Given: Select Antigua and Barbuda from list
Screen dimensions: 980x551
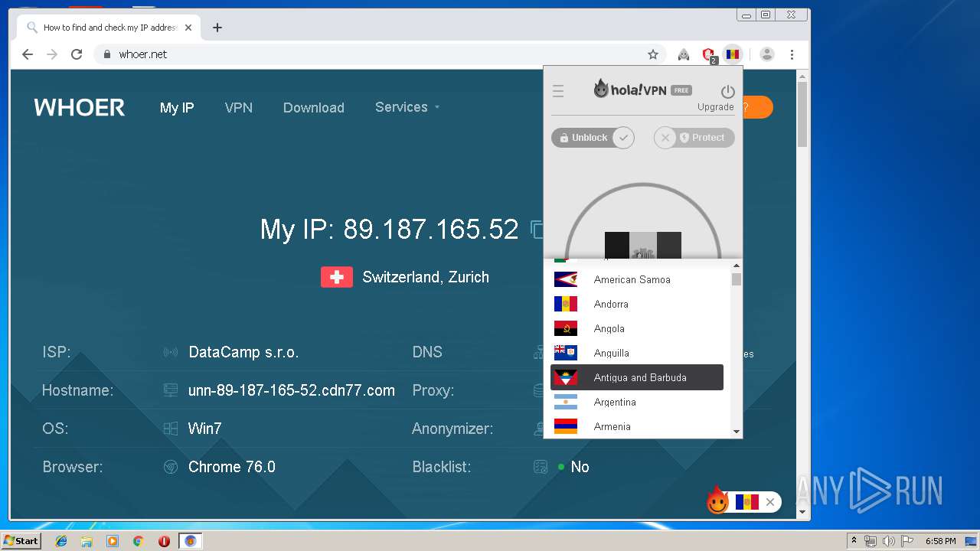Looking at the screenshot, I should (637, 377).
